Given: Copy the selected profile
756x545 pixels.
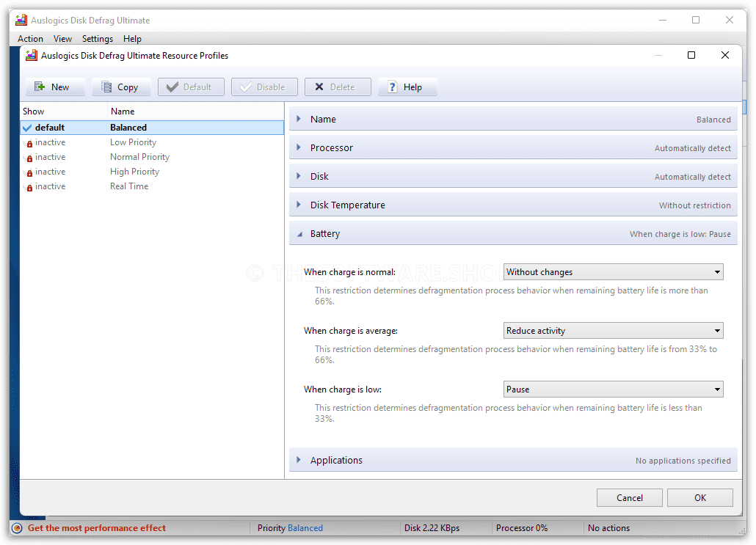Looking at the screenshot, I should pyautogui.click(x=121, y=87).
